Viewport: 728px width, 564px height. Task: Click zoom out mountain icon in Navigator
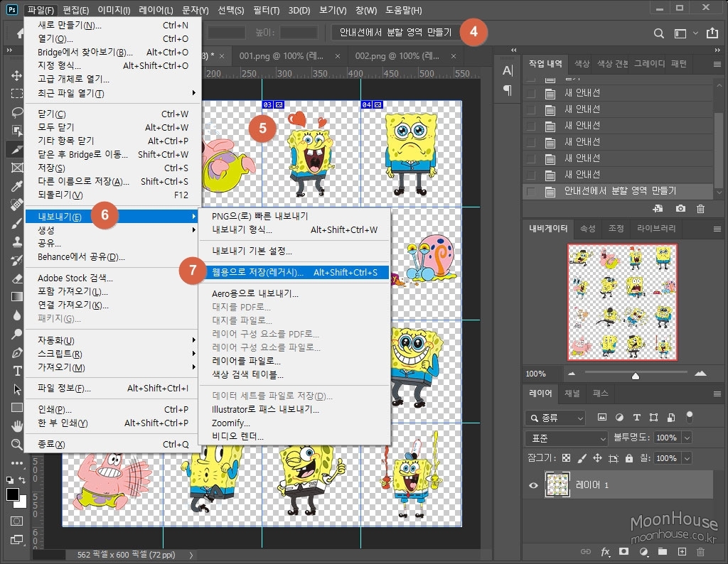point(572,374)
